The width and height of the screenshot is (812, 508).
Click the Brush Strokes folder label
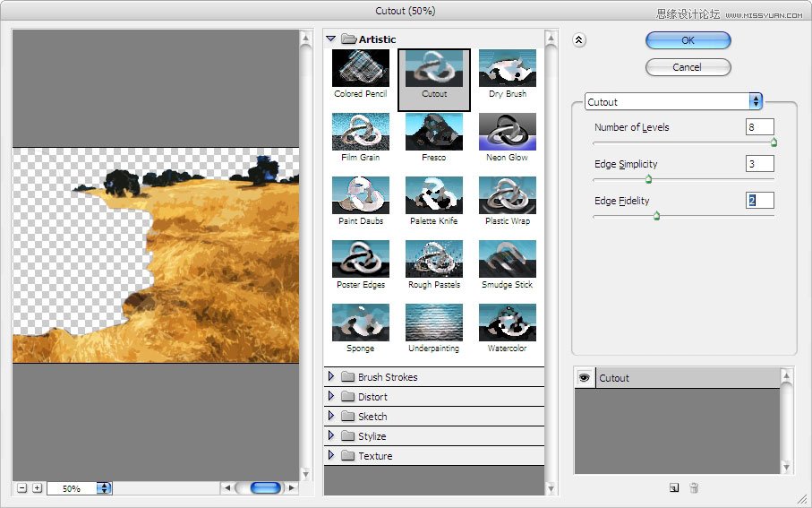388,377
